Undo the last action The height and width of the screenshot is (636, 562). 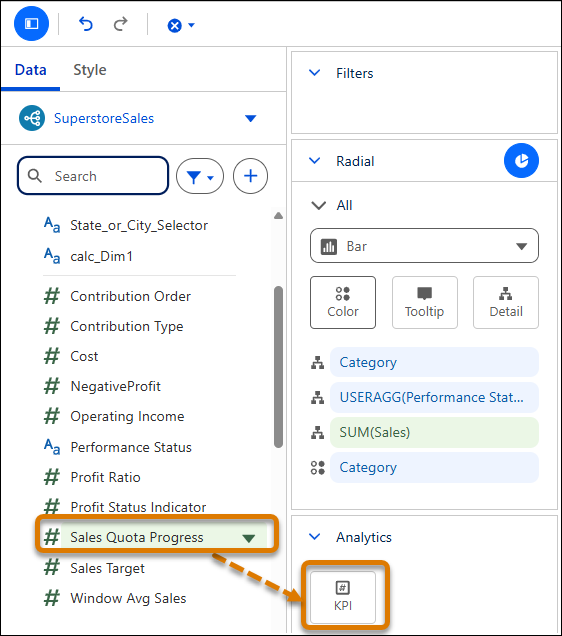pos(86,24)
